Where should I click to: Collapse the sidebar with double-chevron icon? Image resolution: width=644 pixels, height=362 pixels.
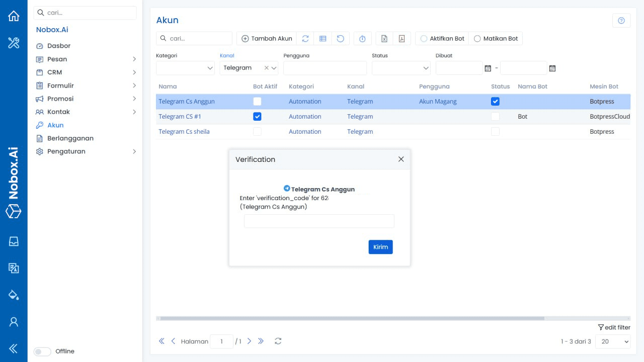(12, 347)
